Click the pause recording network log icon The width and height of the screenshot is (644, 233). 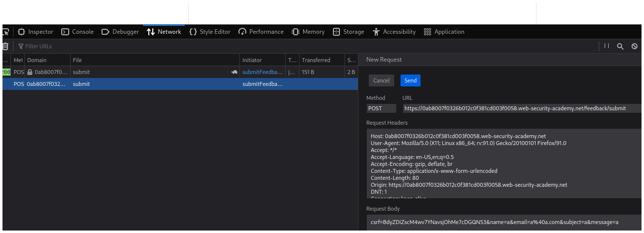click(606, 46)
